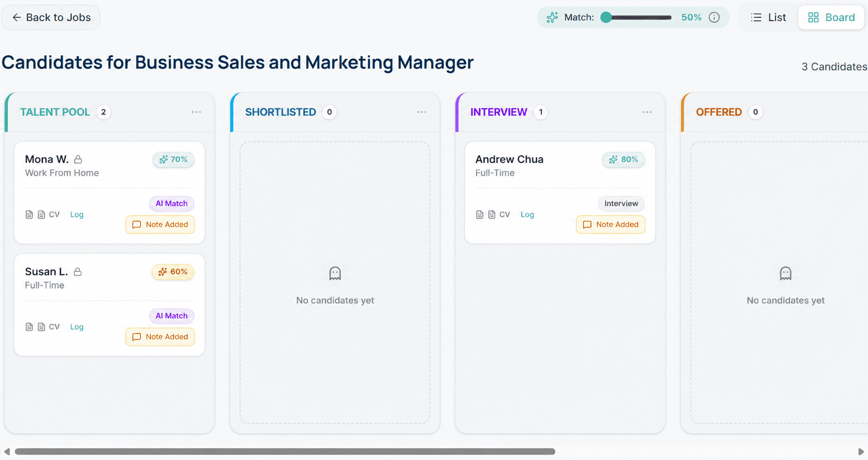Open Interview column options menu
The height and width of the screenshot is (460, 868).
click(x=647, y=112)
